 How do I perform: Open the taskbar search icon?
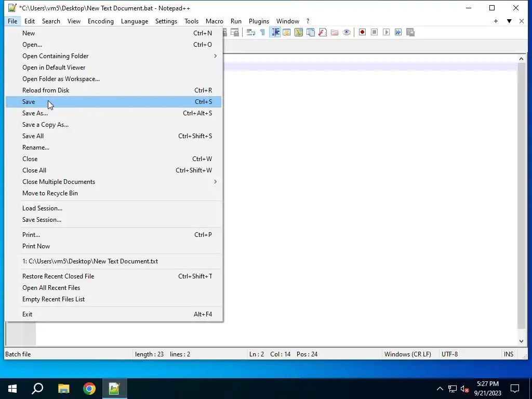pyautogui.click(x=37, y=389)
